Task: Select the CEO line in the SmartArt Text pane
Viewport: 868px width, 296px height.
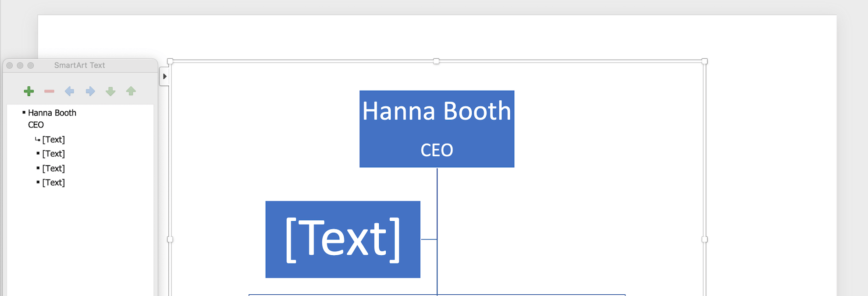Action: pyautogui.click(x=36, y=125)
